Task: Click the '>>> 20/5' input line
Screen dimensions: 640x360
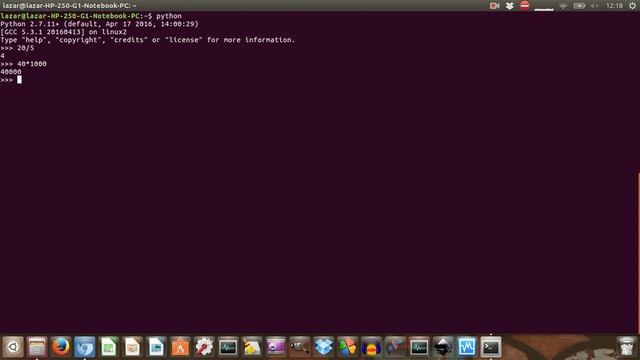Action: (18, 48)
